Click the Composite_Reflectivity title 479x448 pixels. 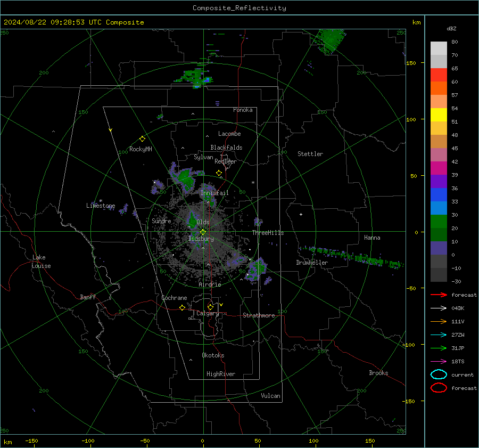[x=239, y=8]
